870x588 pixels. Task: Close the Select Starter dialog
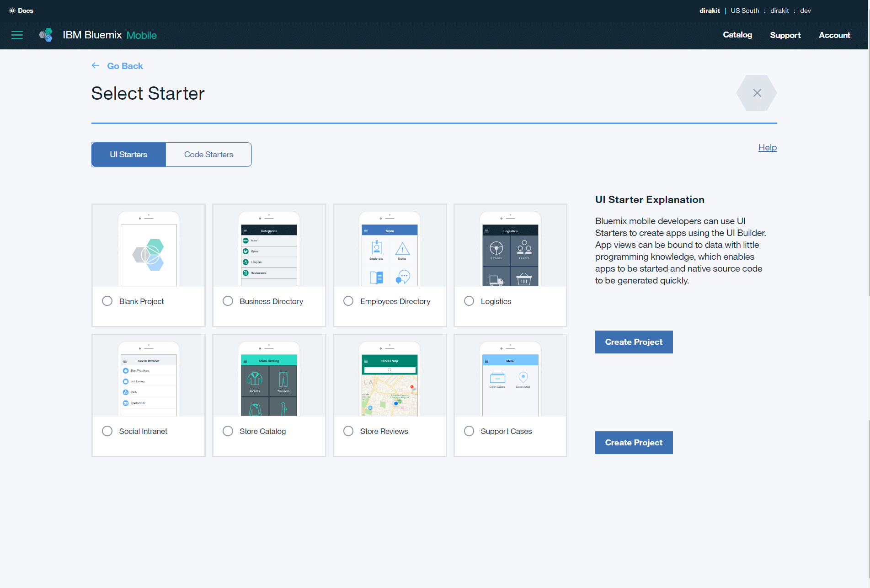click(757, 93)
